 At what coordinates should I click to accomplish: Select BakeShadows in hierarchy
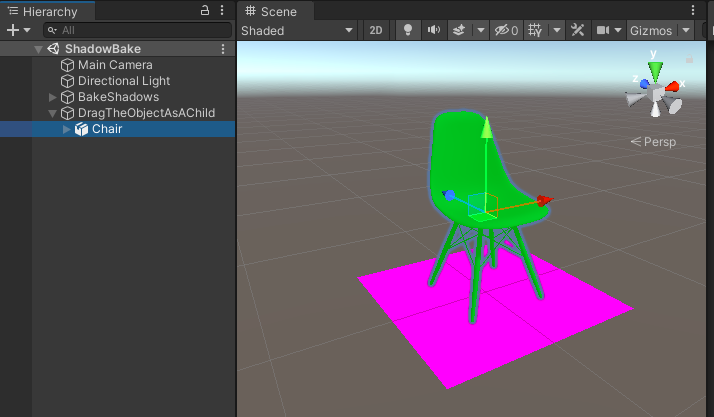118,97
